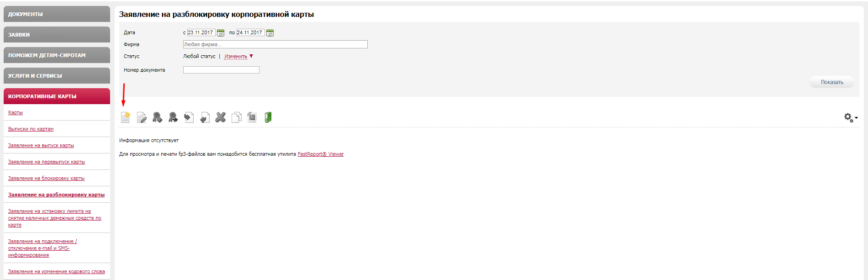Click the Показать button
The image size is (868, 280).
click(832, 82)
